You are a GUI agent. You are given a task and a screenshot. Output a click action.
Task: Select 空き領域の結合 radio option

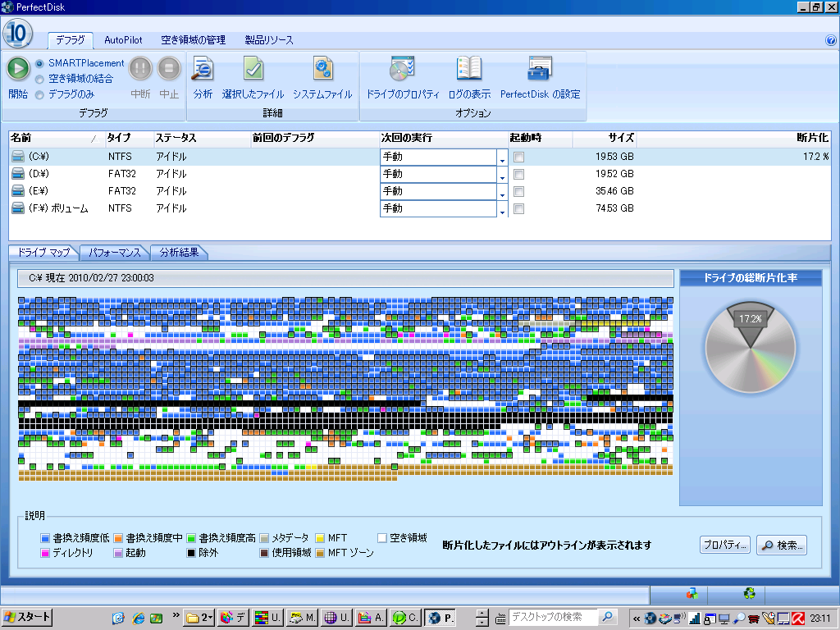39,79
